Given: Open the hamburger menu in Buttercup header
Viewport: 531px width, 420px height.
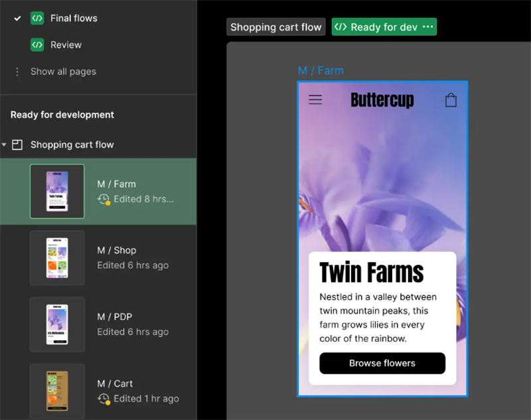Looking at the screenshot, I should (x=315, y=100).
